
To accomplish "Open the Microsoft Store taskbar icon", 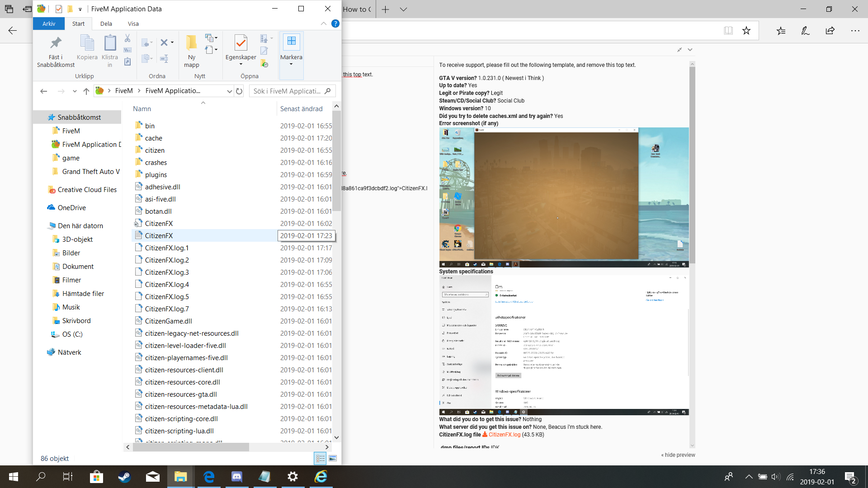I will [x=96, y=477].
